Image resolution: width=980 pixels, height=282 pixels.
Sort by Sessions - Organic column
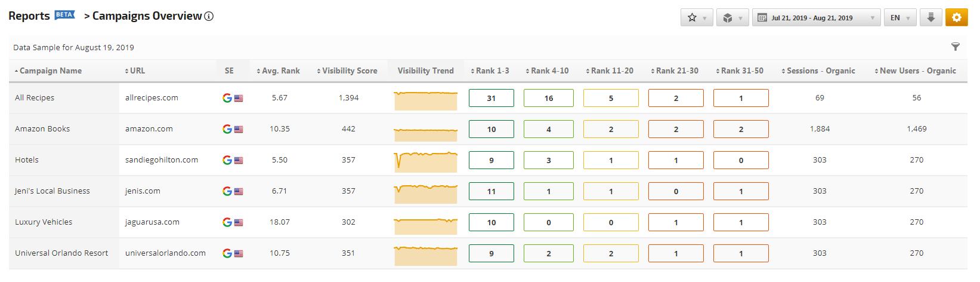[818, 70]
